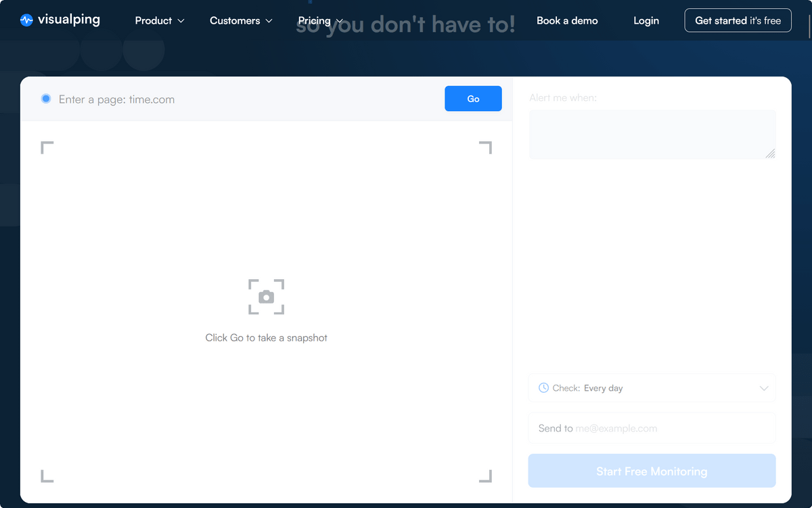Screen dimensions: 812x508
Task: Expand the Product menu
Action: pyautogui.click(x=159, y=21)
